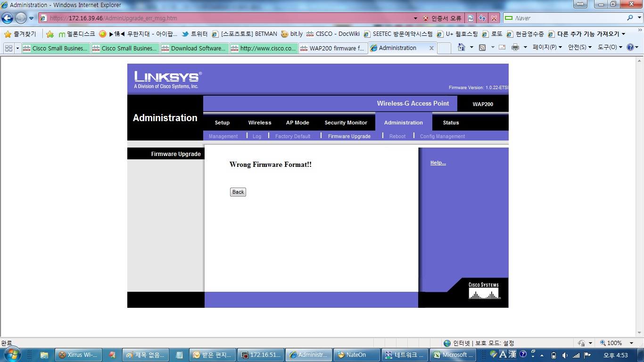Open a new blank tab
The width and height of the screenshot is (644, 362).
pyautogui.click(x=444, y=48)
